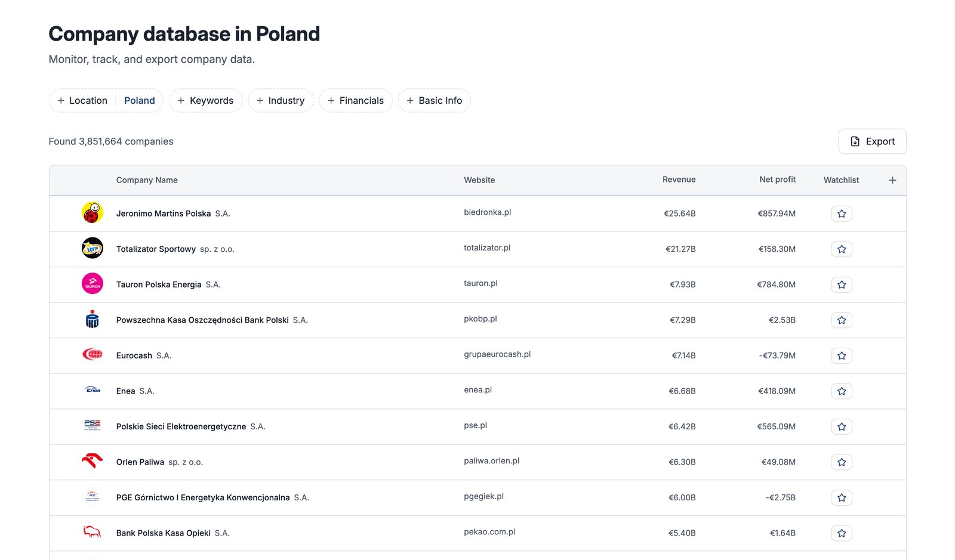Click the Totalizator Sportowy Lotto logo
The width and height of the screenshot is (955, 560).
coord(93,248)
